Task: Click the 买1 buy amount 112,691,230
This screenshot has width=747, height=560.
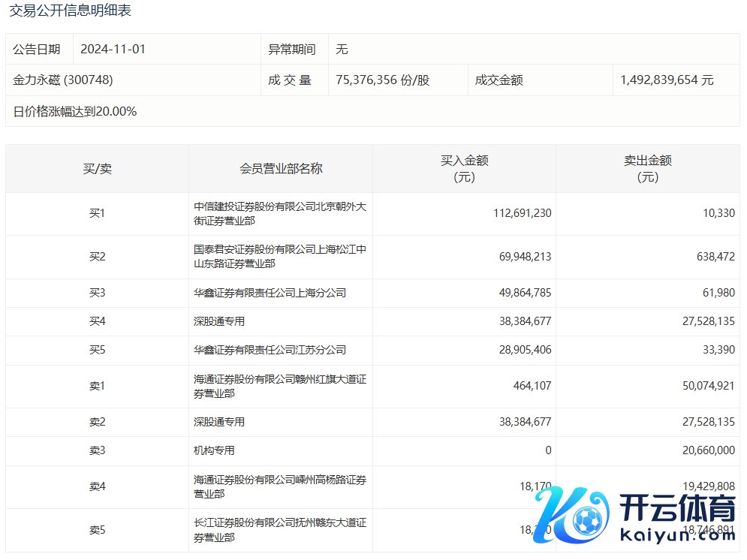Action: pyautogui.click(x=523, y=213)
